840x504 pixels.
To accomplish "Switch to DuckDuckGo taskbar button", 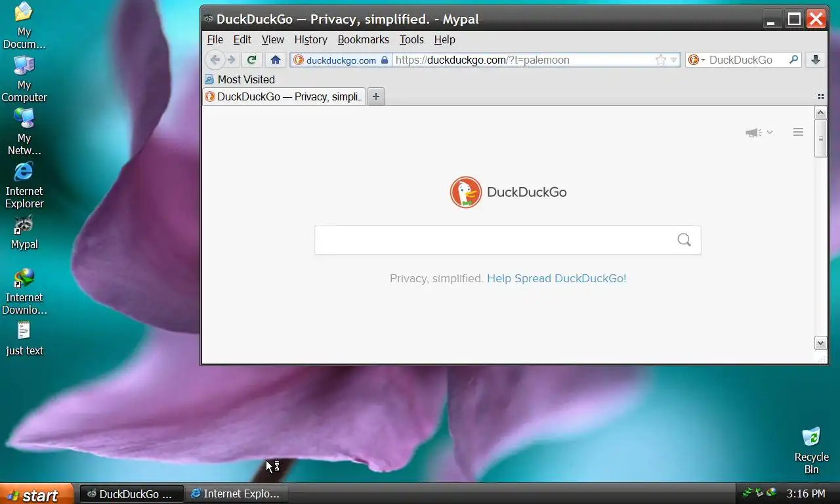I will click(132, 494).
